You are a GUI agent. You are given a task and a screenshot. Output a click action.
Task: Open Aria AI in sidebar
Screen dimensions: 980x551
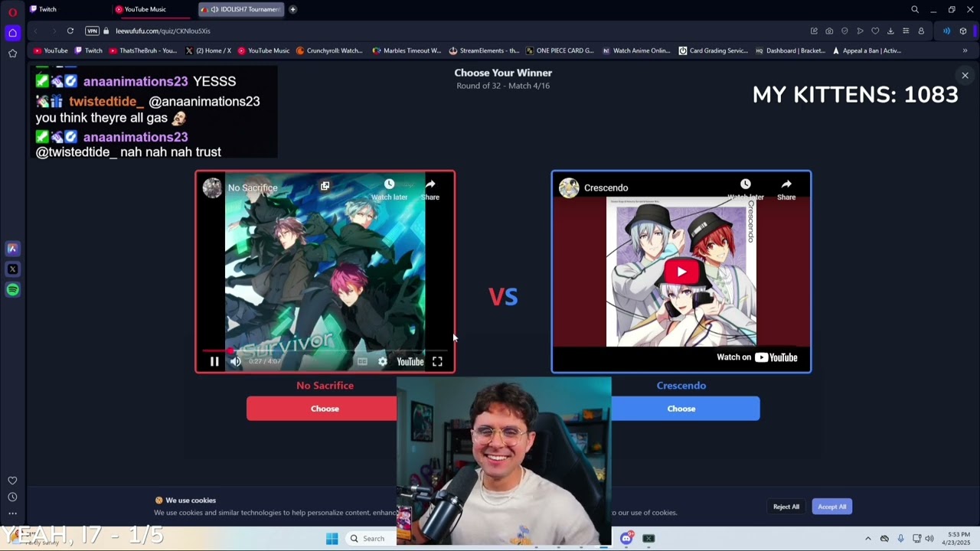(x=12, y=249)
